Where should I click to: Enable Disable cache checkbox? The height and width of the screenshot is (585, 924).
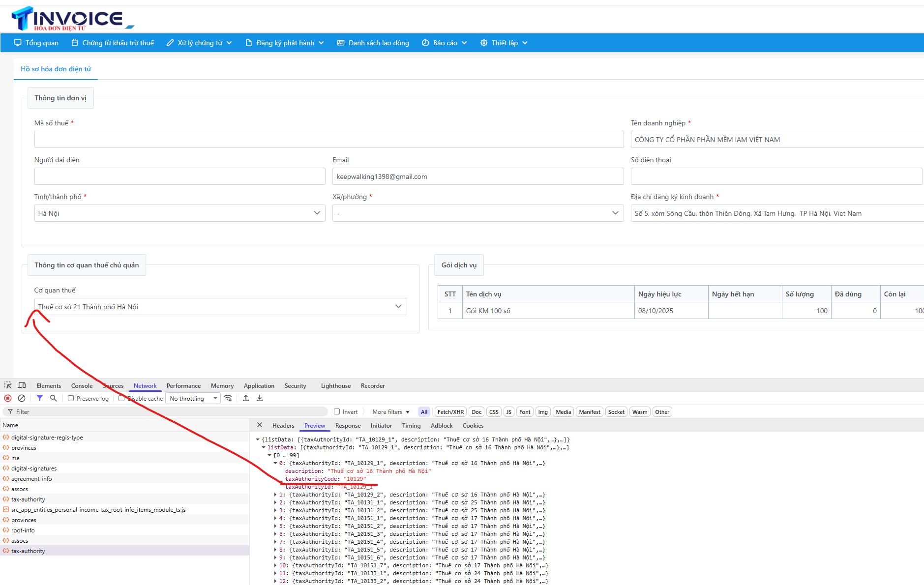coord(121,398)
